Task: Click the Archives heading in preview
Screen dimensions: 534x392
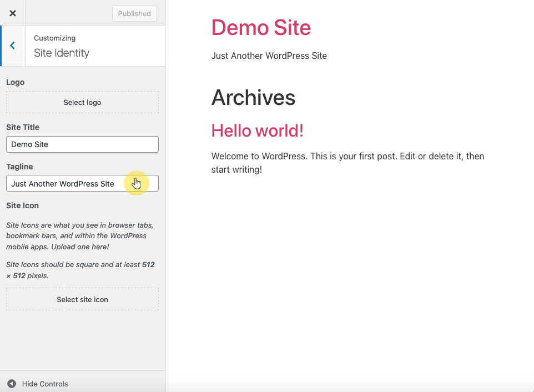Action: click(253, 98)
